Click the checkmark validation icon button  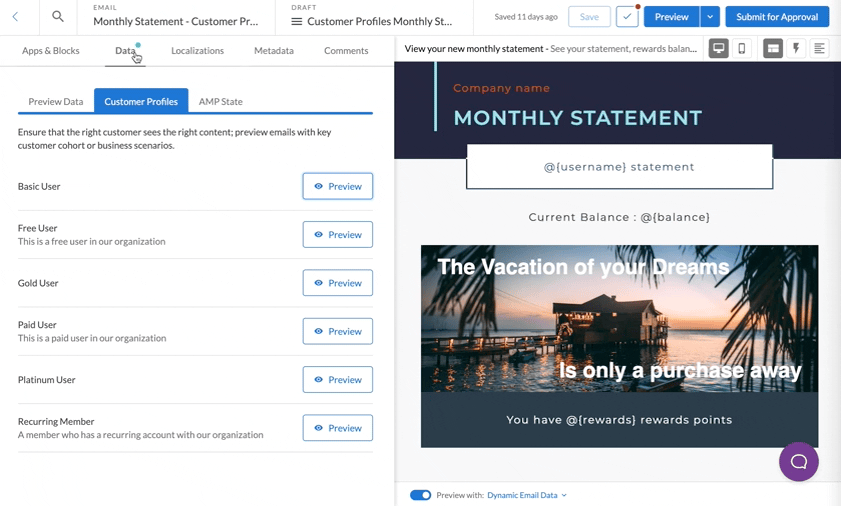pos(627,17)
